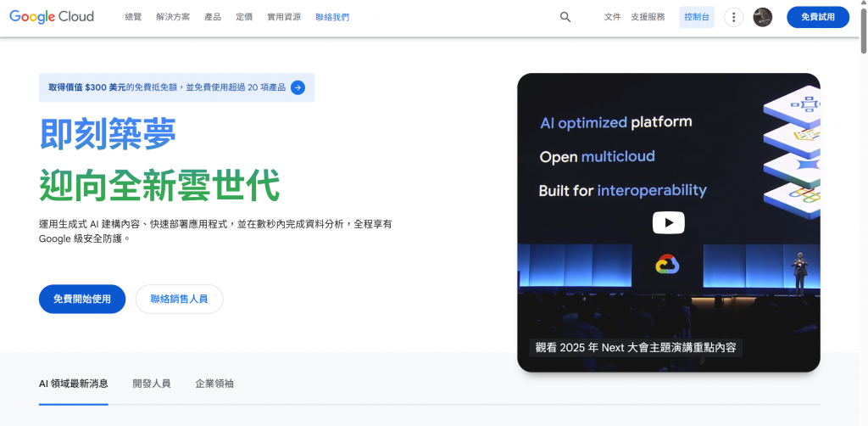Click the arrow icon in the $300 credit banner

[x=298, y=87]
